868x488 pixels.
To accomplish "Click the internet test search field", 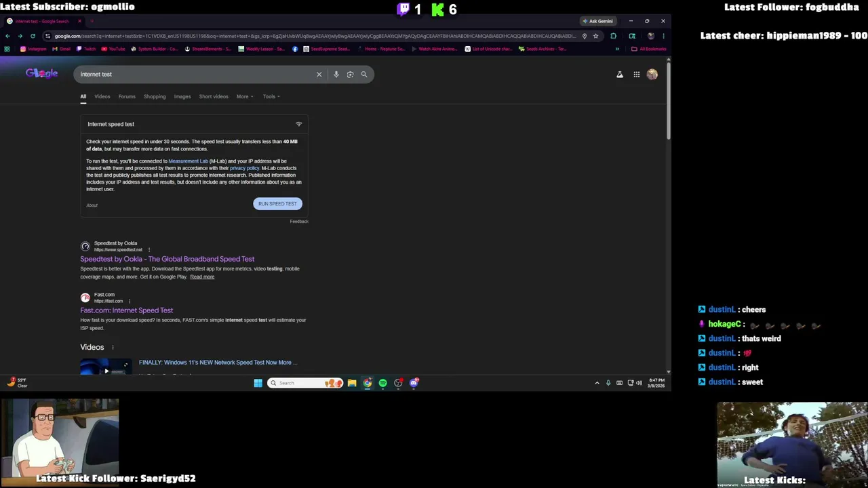I will (197, 75).
